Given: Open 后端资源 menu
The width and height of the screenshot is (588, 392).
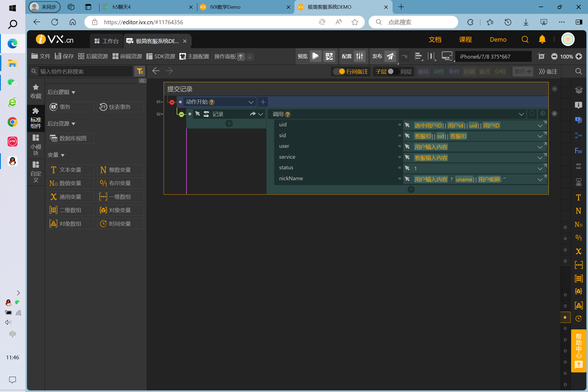Looking at the screenshot, I should 93,56.
